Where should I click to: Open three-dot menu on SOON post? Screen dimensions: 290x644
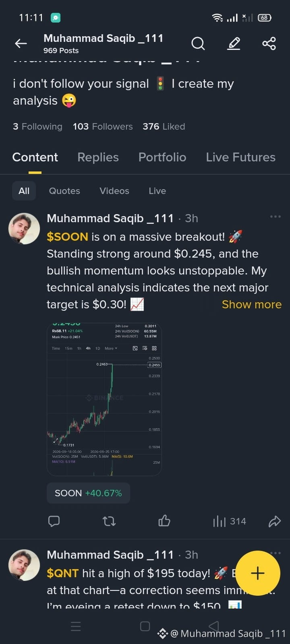click(x=275, y=217)
